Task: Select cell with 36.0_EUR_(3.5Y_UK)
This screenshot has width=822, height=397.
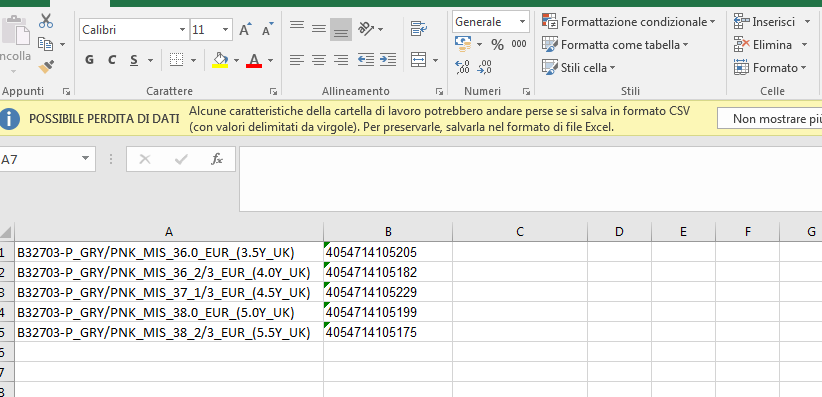Action: (x=169, y=252)
